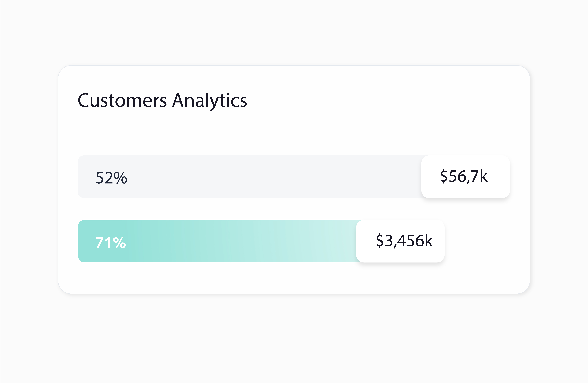Image resolution: width=588 pixels, height=383 pixels.
Task: Click the letter k in $3,456k
Action: [x=428, y=241]
